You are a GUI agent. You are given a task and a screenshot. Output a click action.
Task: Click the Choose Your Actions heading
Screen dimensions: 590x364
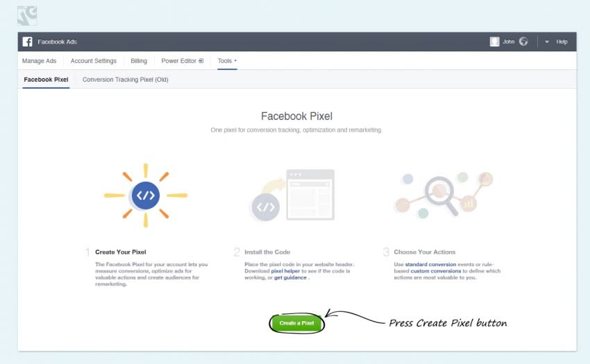tap(424, 252)
